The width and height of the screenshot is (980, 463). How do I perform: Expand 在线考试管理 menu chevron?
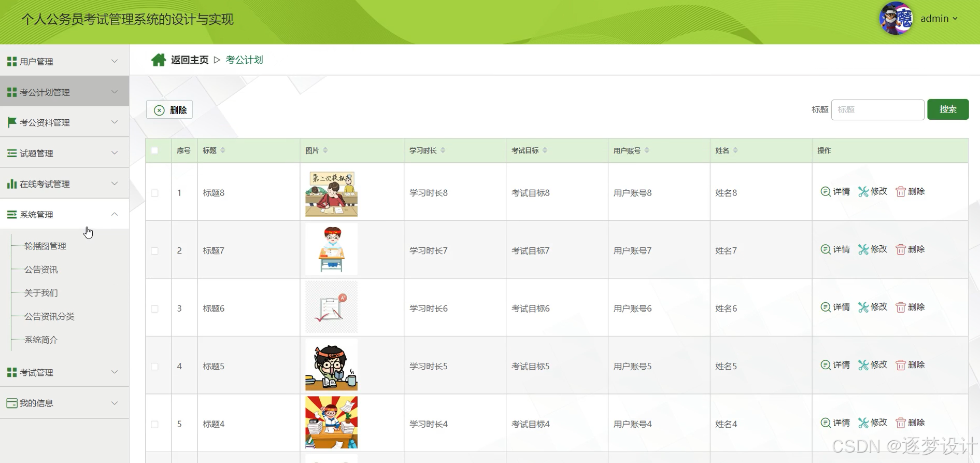coord(115,183)
